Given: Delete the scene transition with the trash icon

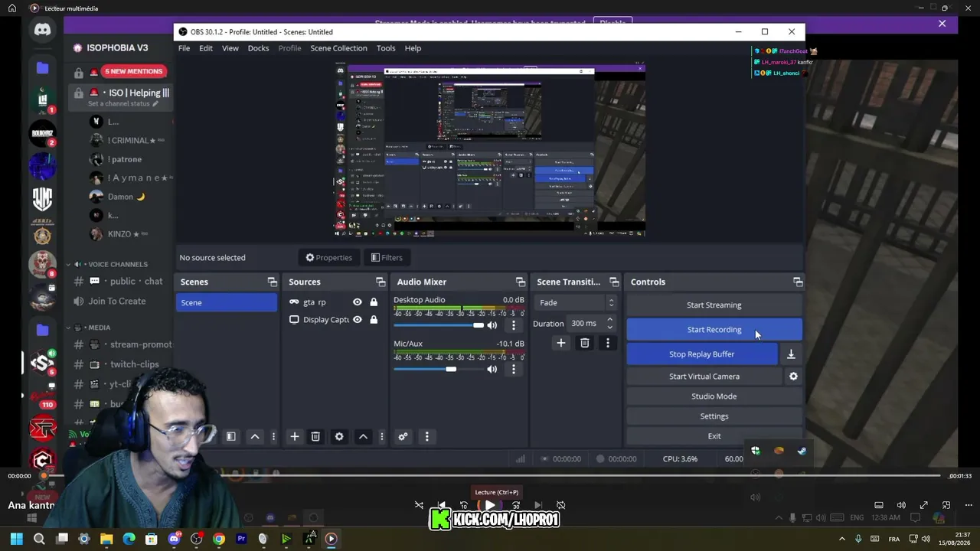Looking at the screenshot, I should (584, 343).
